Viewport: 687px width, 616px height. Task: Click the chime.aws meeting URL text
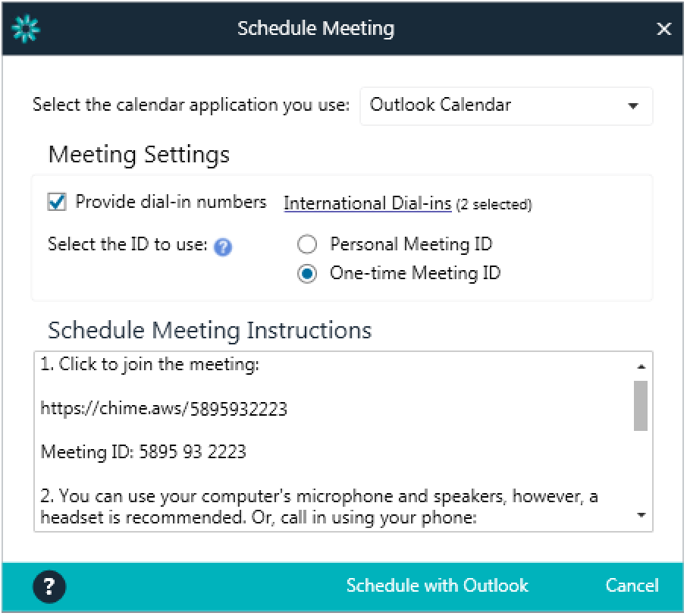[164, 409]
